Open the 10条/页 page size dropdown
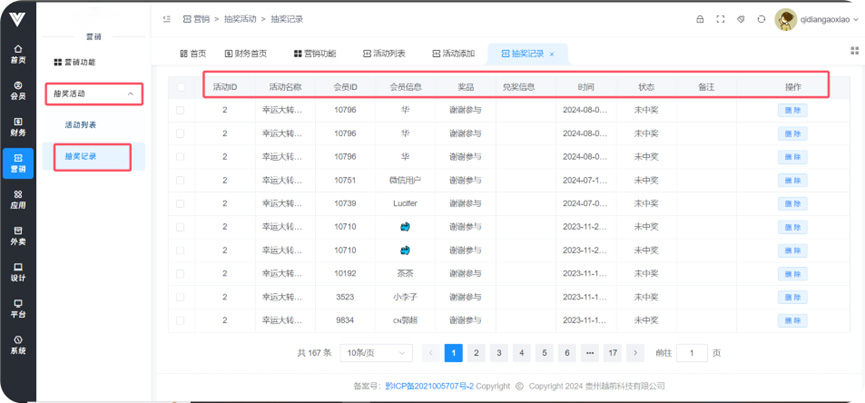 coord(375,353)
